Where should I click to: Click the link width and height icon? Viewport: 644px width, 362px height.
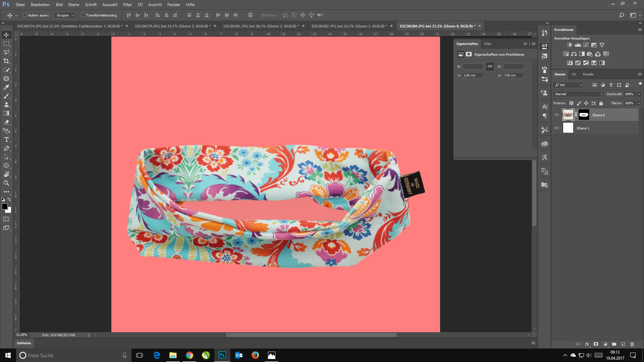(490, 66)
